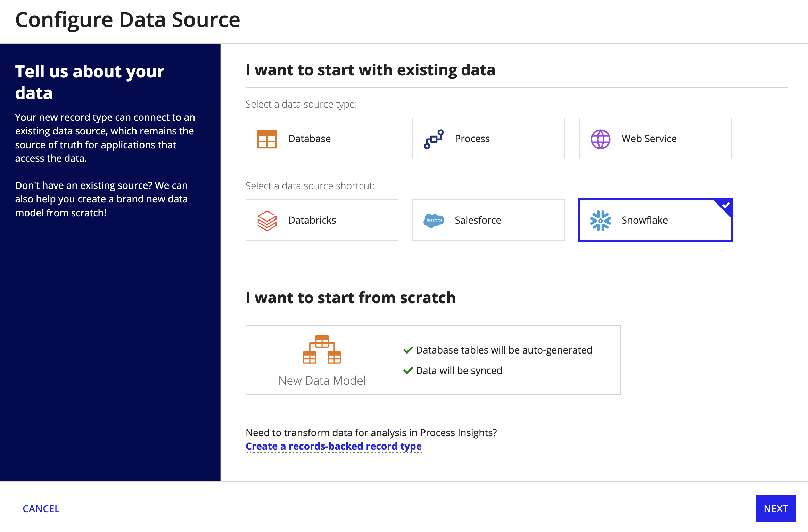Image resolution: width=808 pixels, height=532 pixels.
Task: Click 'Database tables will be auto-generated' text
Action: [504, 350]
